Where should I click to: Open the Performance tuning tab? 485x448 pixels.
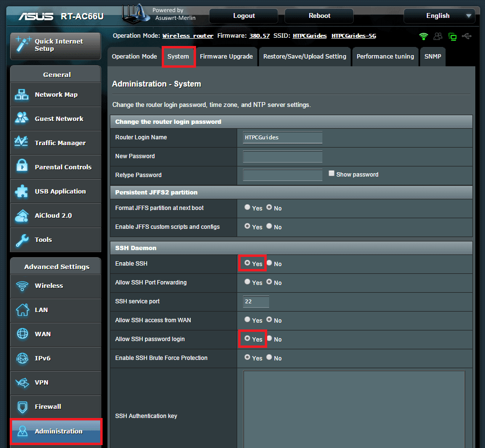[x=385, y=57]
